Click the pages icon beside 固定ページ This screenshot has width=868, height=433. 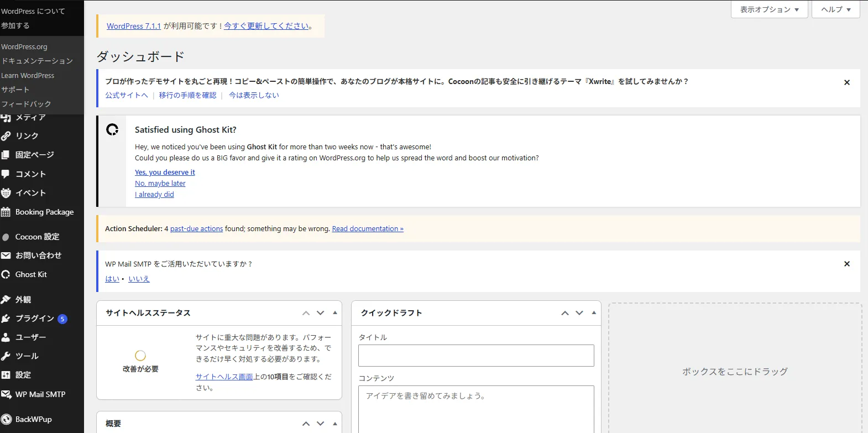tap(6, 155)
